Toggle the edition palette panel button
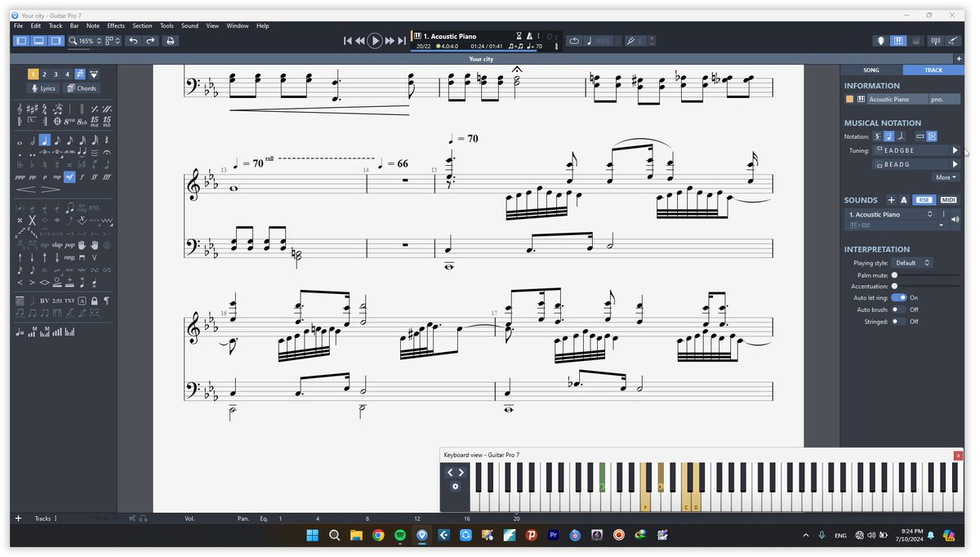Image resolution: width=980 pixels, height=557 pixels. click(x=21, y=41)
